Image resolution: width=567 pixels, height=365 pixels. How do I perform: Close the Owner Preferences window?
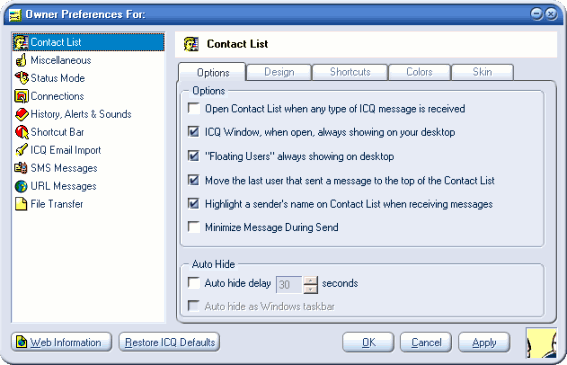tap(551, 14)
